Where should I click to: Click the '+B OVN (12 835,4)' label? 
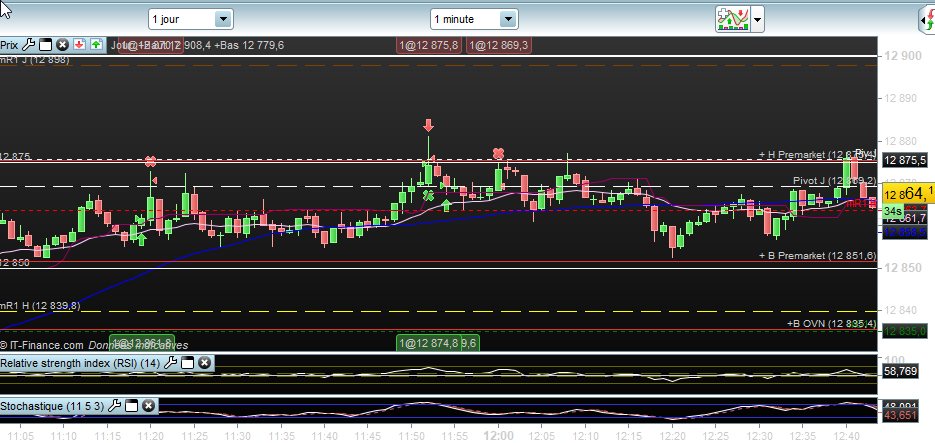pos(831,323)
